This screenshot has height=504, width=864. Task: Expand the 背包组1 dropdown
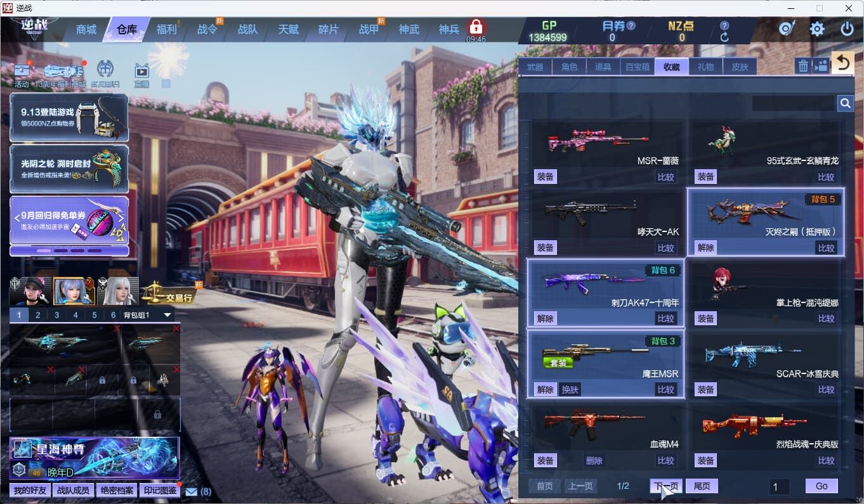click(x=168, y=315)
